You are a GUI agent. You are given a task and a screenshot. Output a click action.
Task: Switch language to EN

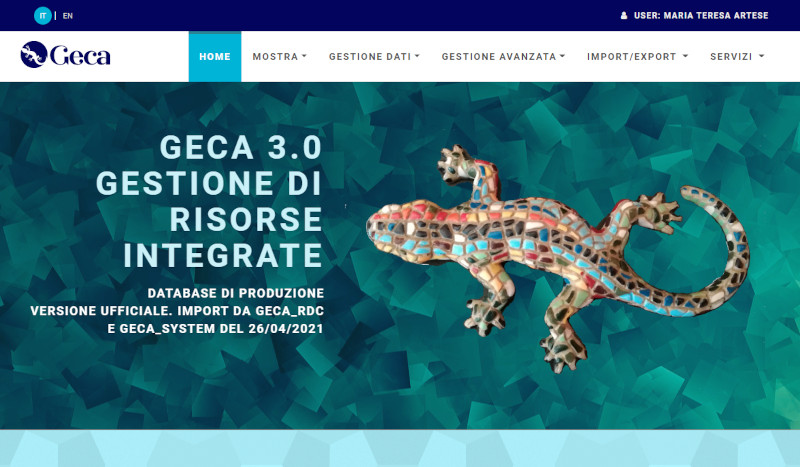68,16
